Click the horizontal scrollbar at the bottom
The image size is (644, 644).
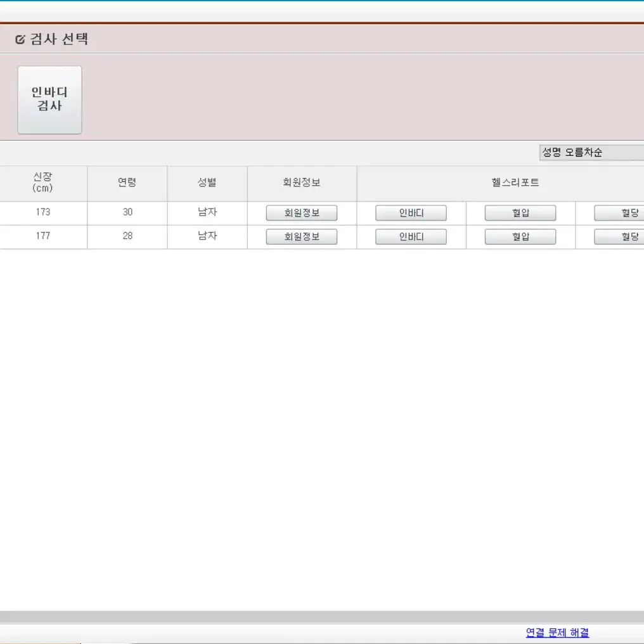coord(322,617)
